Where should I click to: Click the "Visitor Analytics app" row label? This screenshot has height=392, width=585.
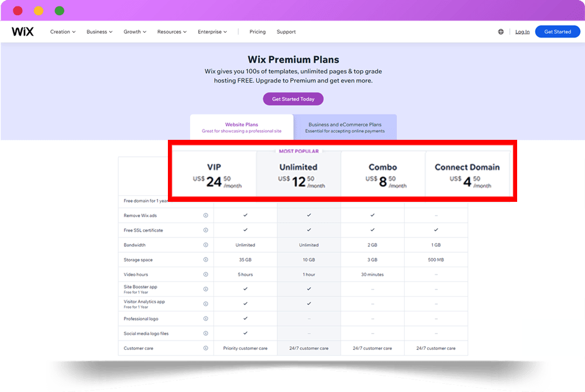[x=144, y=301]
